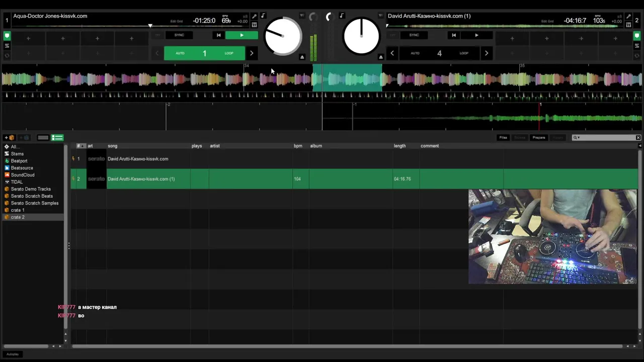Toggle key lock on deck 2
The width and height of the screenshot is (644, 362).
click(342, 16)
